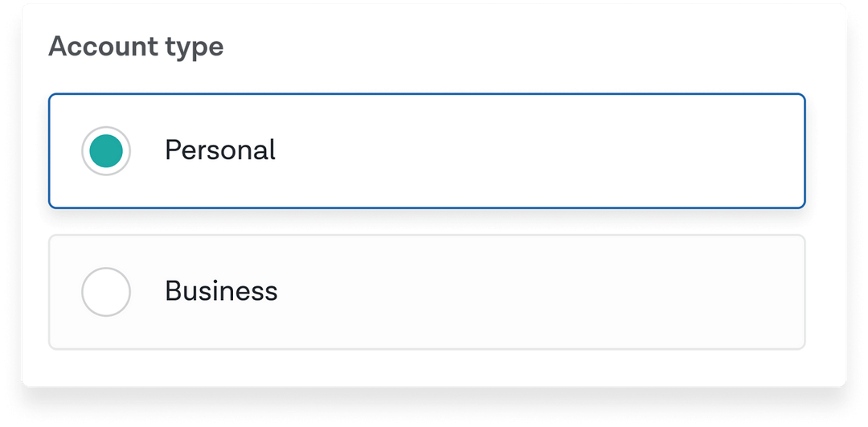This screenshot has width=868, height=427.
Task: Enable the Business option's radio circle
Action: 106,292
